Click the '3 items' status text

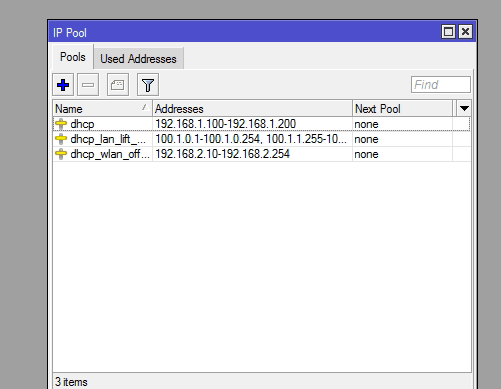71,382
